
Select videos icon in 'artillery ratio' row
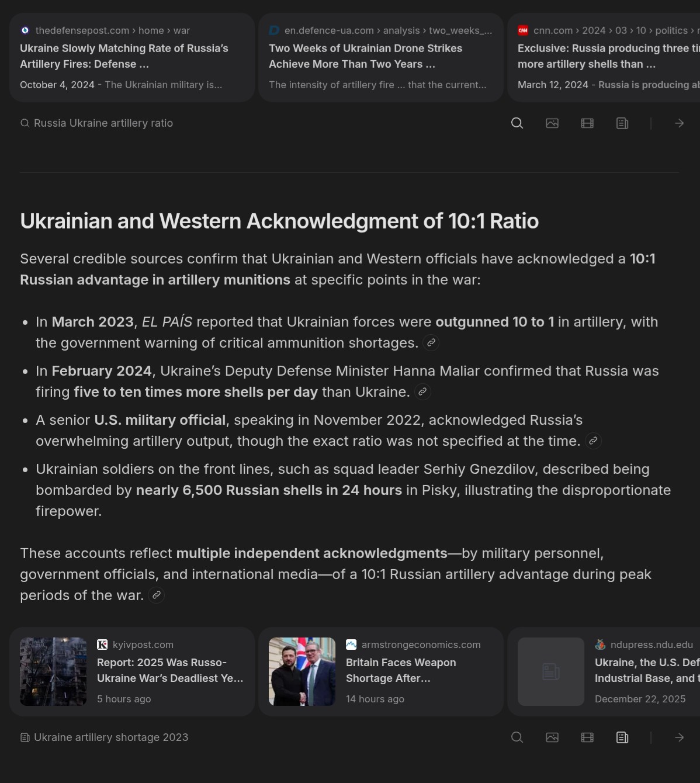tap(587, 123)
